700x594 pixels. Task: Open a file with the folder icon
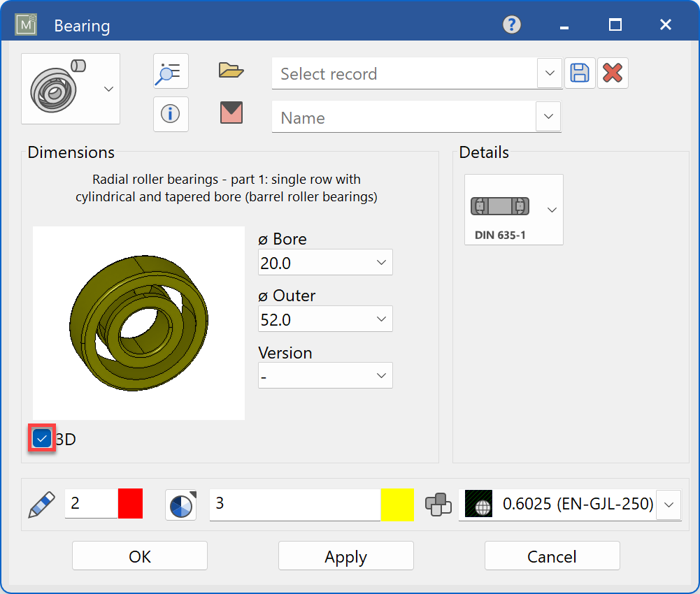231,69
